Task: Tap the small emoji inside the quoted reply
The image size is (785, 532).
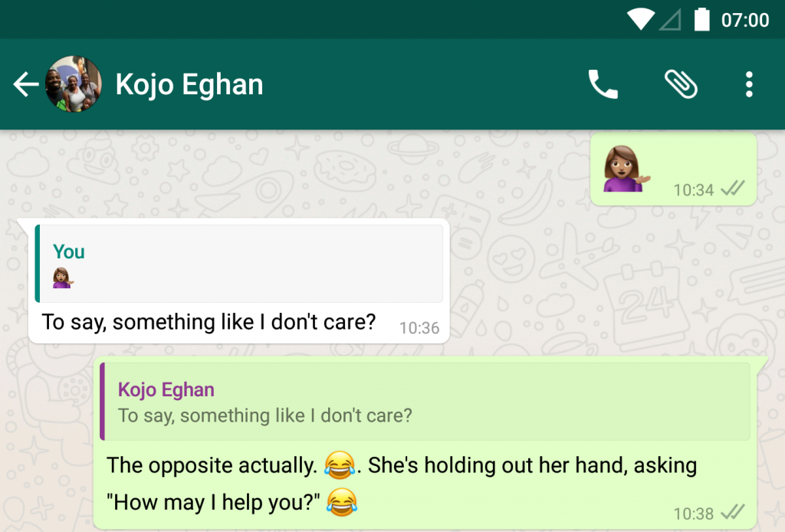Action: click(63, 277)
